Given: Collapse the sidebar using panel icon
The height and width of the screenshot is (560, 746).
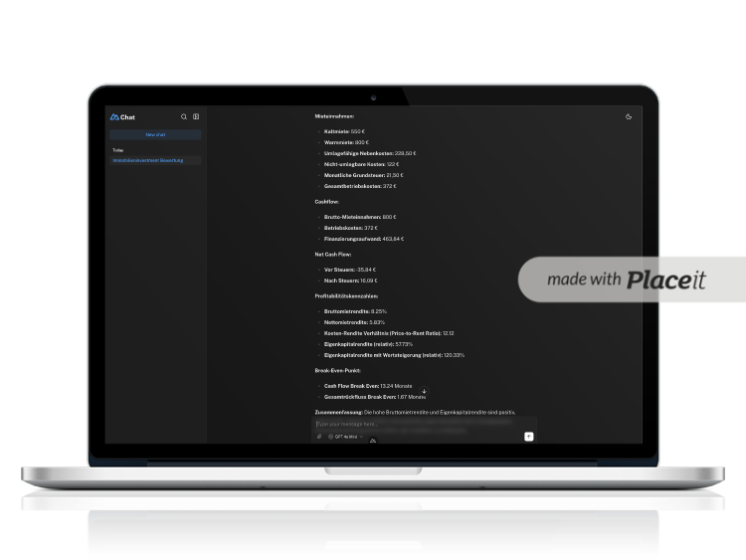Looking at the screenshot, I should click(x=196, y=116).
